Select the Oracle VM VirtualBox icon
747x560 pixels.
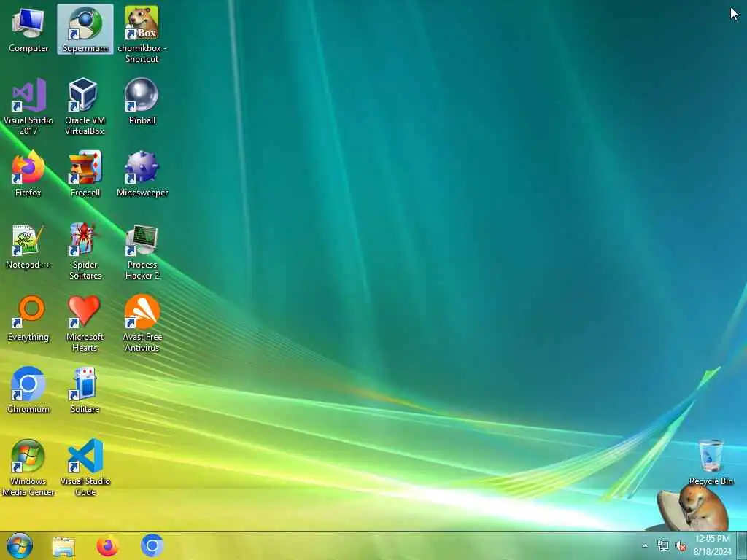pos(85,106)
